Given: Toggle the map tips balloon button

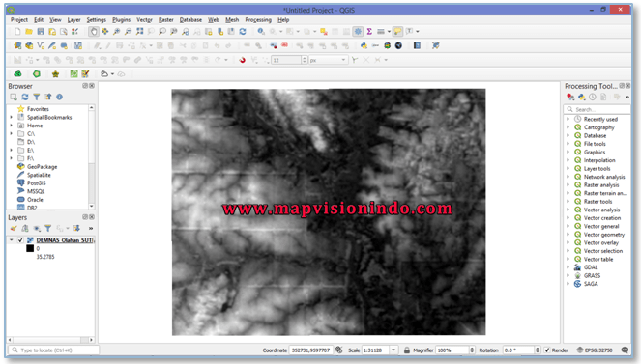Looking at the screenshot, I should pos(397,32).
